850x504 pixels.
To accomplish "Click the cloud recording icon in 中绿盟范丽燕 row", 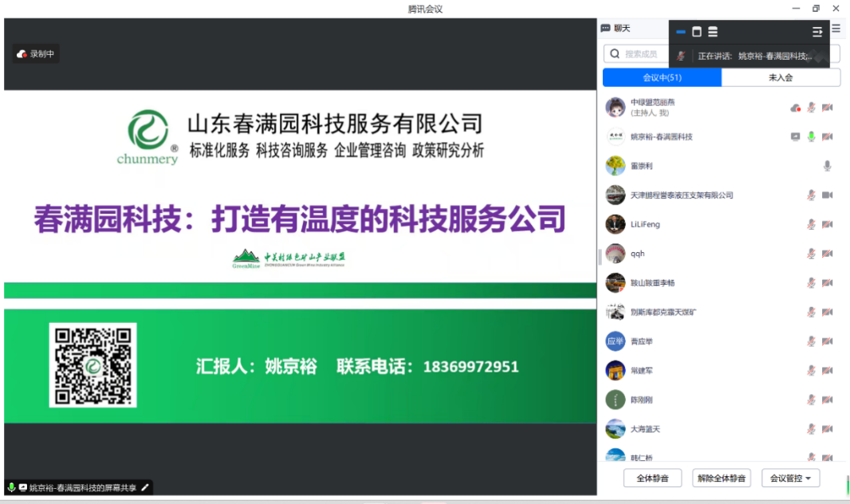I will click(795, 108).
